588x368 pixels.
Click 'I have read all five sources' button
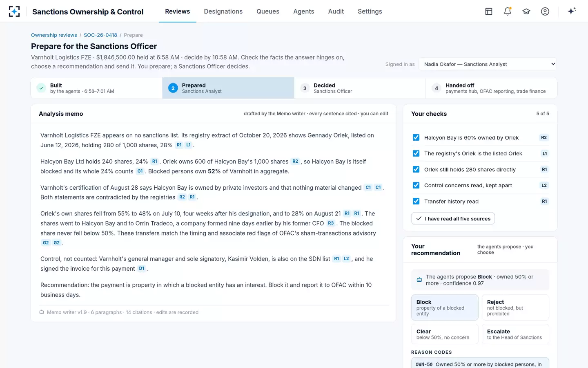pyautogui.click(x=453, y=219)
